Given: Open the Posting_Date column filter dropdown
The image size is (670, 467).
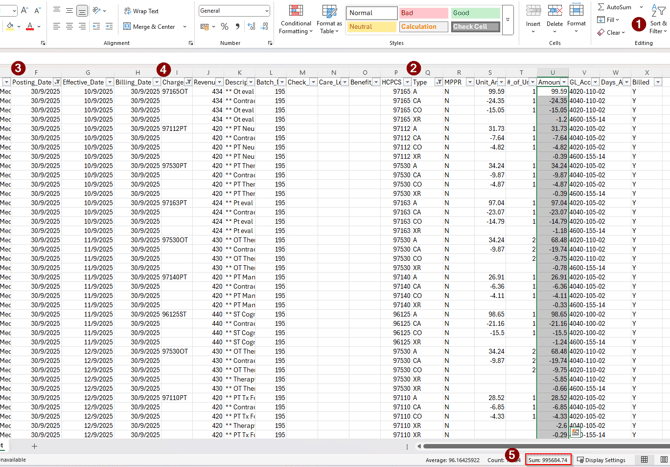Looking at the screenshot, I should (57, 82).
